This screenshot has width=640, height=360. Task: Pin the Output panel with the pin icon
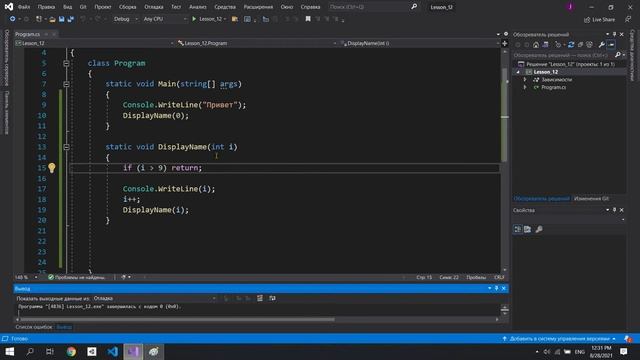pos(496,288)
